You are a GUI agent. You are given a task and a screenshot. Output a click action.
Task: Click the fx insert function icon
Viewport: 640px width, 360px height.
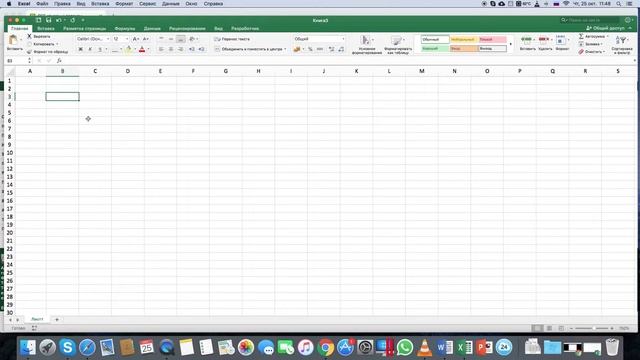[x=59, y=60]
